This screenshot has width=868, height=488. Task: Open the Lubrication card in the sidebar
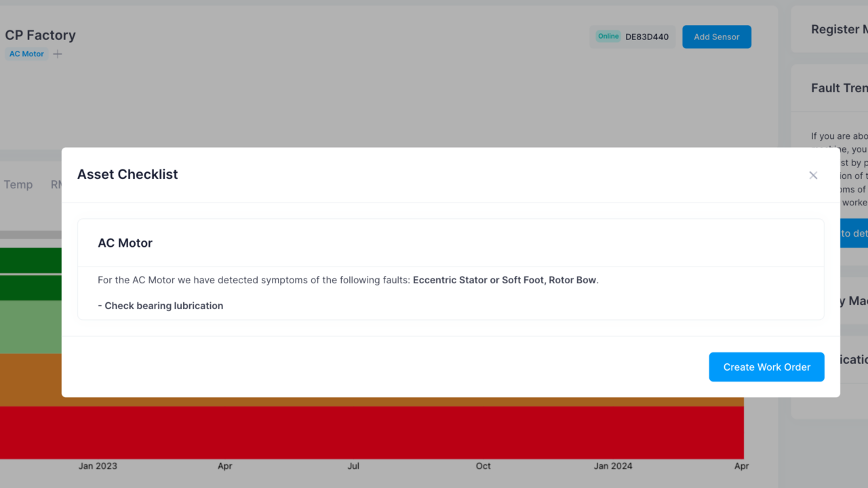click(852, 360)
